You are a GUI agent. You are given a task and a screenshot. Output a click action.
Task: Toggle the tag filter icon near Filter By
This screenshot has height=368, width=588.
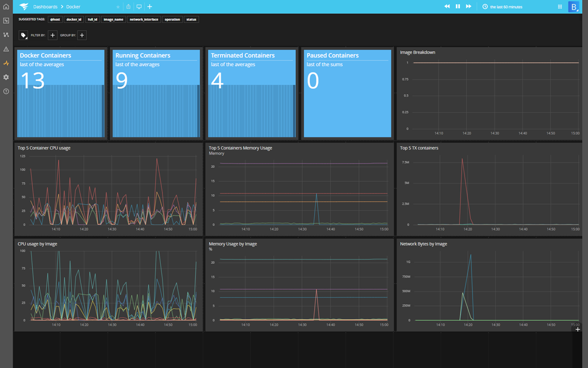coord(24,35)
